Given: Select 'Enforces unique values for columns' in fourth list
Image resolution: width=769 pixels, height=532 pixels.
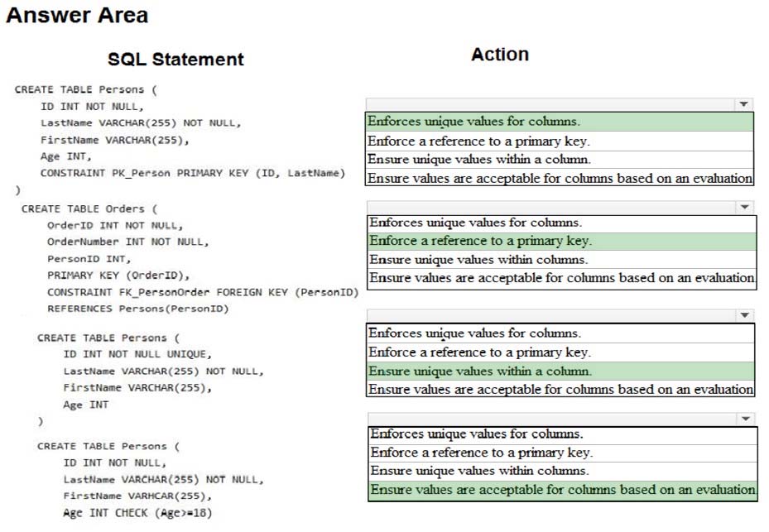Looking at the screenshot, I should [x=563, y=434].
